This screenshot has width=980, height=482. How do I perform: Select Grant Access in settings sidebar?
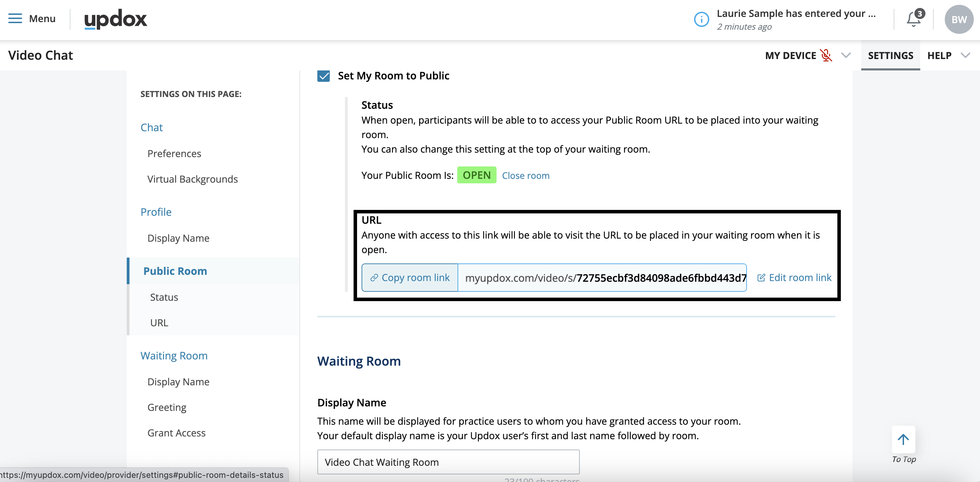[x=176, y=433]
